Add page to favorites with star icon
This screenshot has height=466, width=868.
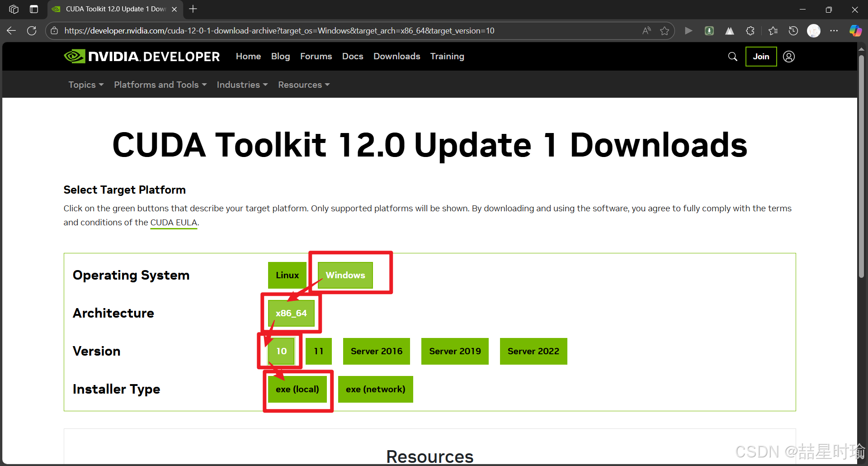click(665, 30)
